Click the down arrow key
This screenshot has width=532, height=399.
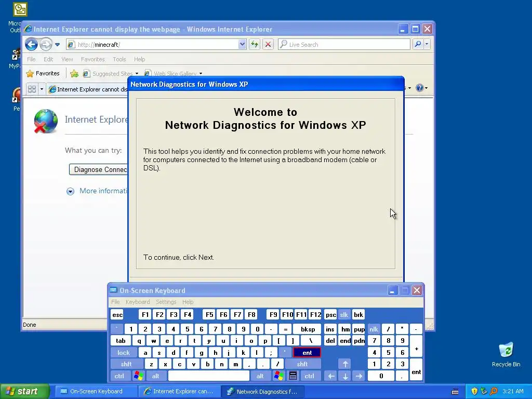pos(345,376)
